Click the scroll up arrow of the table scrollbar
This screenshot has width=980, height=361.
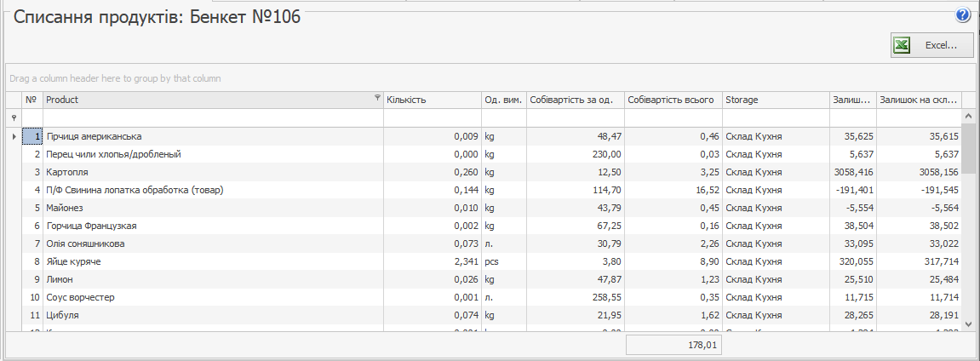968,117
